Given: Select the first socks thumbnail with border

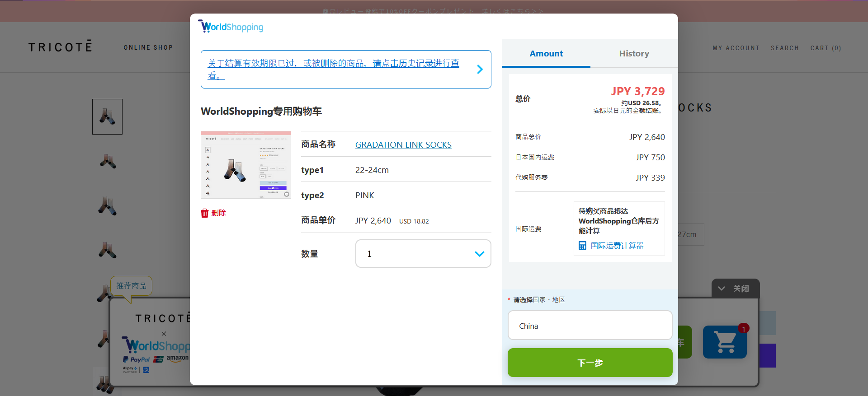Looking at the screenshot, I should coord(107,116).
